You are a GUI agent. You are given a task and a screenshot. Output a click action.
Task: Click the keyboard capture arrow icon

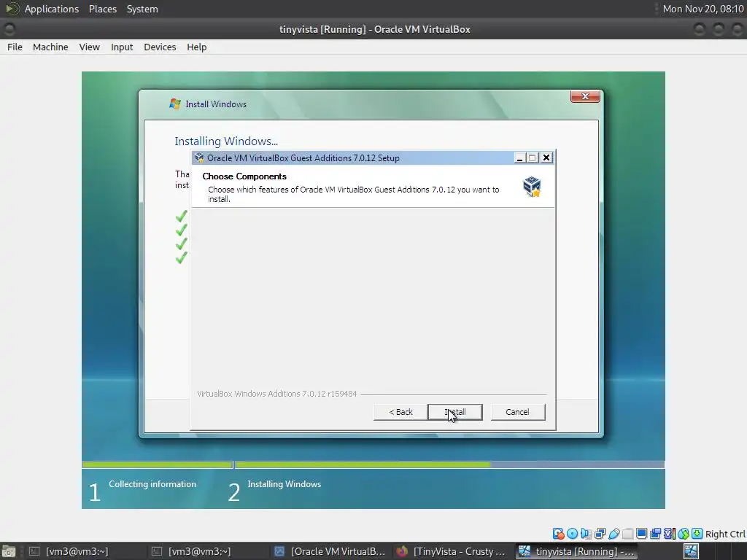coord(697,534)
